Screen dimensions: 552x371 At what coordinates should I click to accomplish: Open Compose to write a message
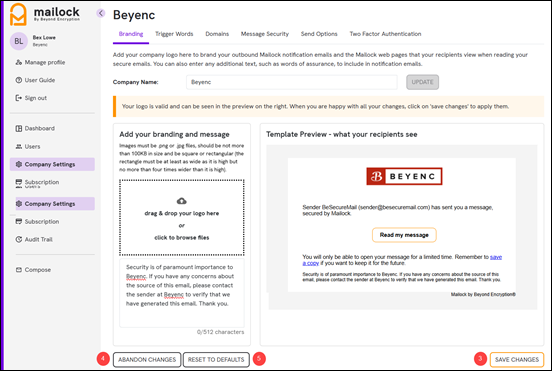point(33,270)
